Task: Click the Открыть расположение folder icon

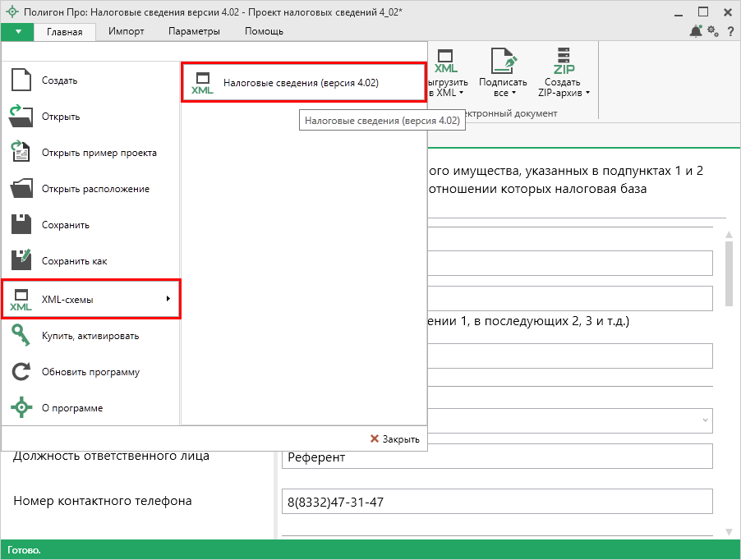Action: coord(21,189)
